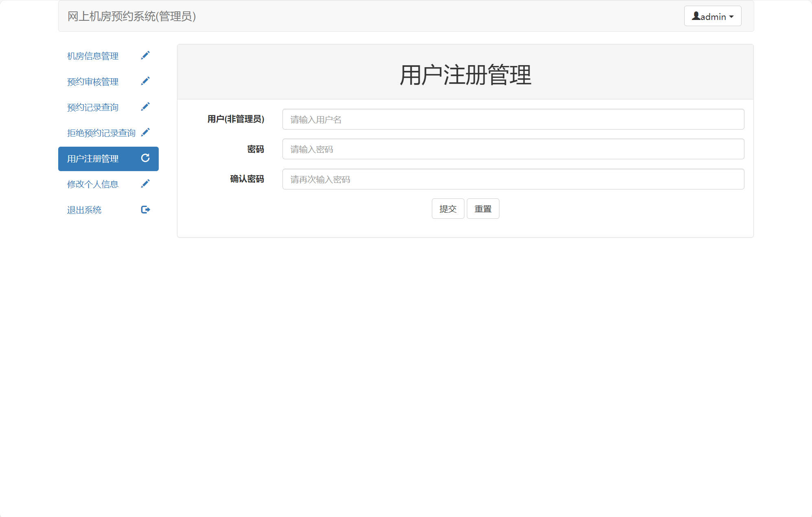This screenshot has width=812, height=517.
Task: Click the pencil icon beside 预约审核管理
Action: (145, 81)
